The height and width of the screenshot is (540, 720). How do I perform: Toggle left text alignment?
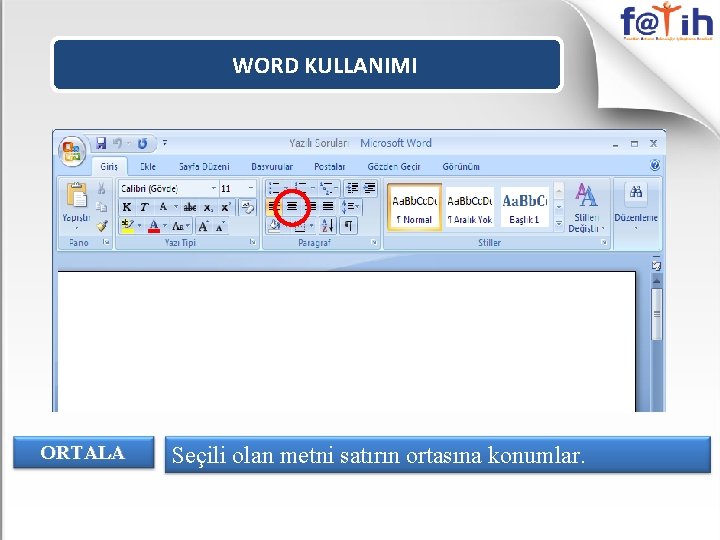[274, 207]
